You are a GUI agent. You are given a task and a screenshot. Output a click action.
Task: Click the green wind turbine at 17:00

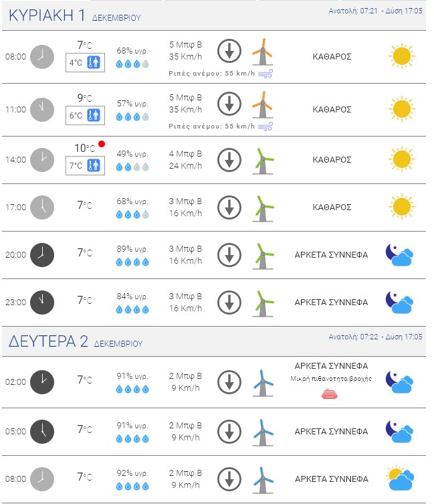coord(262,207)
